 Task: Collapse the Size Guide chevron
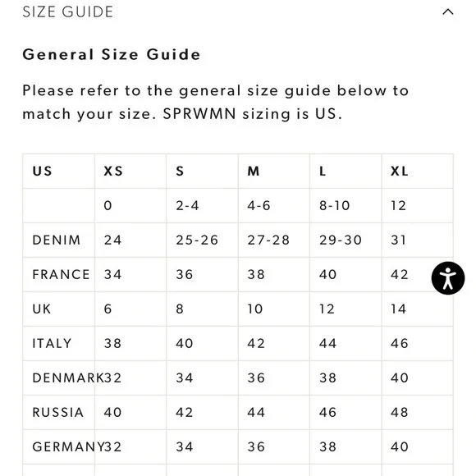point(448,11)
